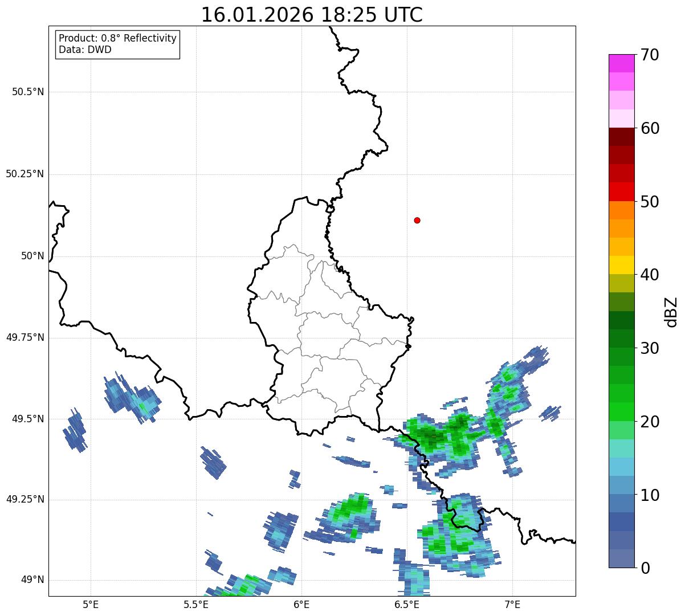Click the turquoise colorbar segment below 20
The image size is (685, 616).
[x=621, y=448]
